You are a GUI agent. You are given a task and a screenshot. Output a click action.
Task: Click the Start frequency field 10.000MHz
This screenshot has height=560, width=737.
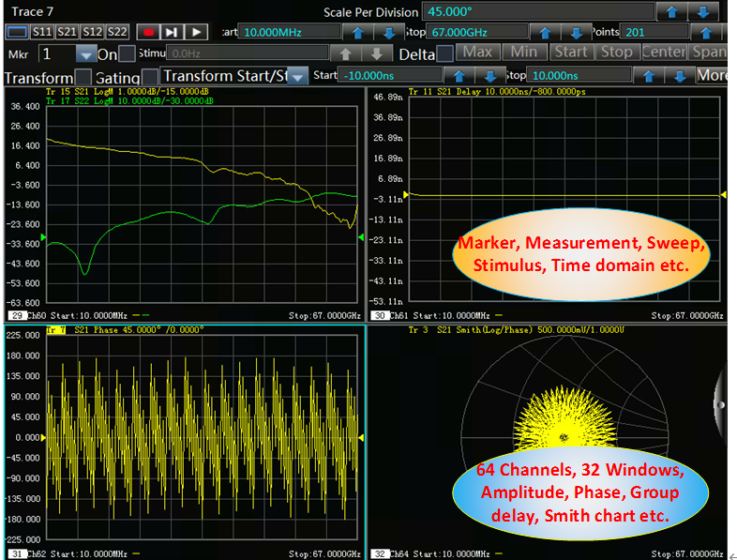[x=285, y=32]
